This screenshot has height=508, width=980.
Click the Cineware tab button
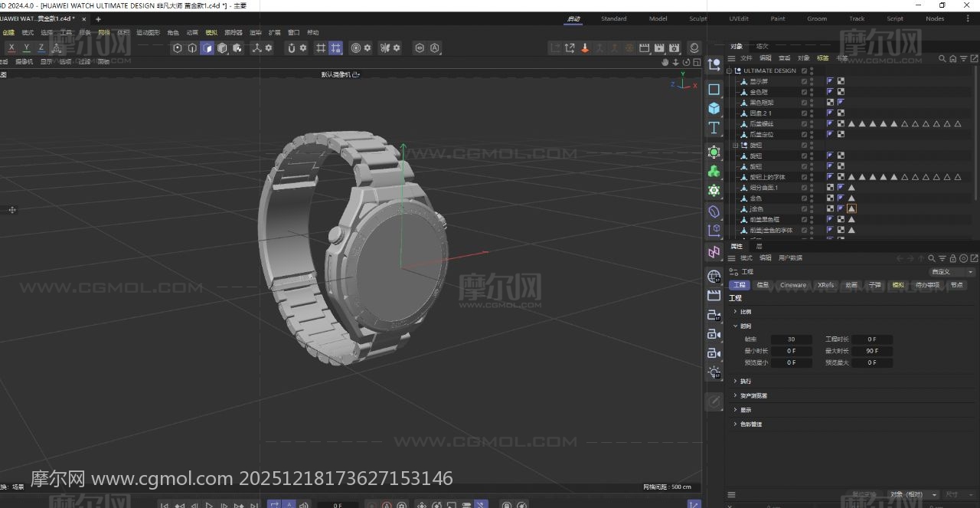[792, 285]
